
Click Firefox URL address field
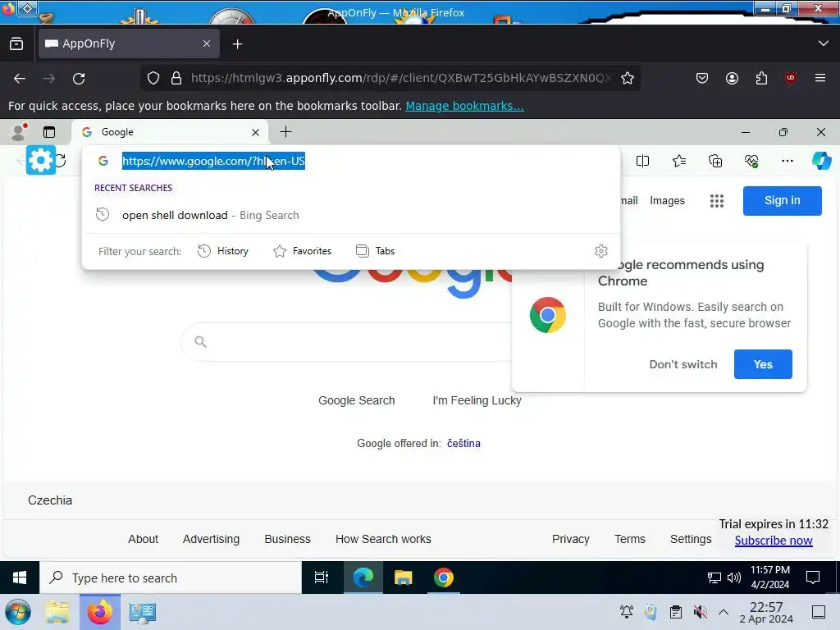click(x=399, y=78)
